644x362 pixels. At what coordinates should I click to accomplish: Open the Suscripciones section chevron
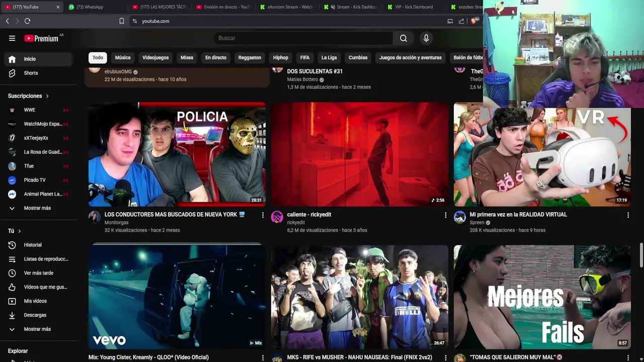pyautogui.click(x=47, y=96)
